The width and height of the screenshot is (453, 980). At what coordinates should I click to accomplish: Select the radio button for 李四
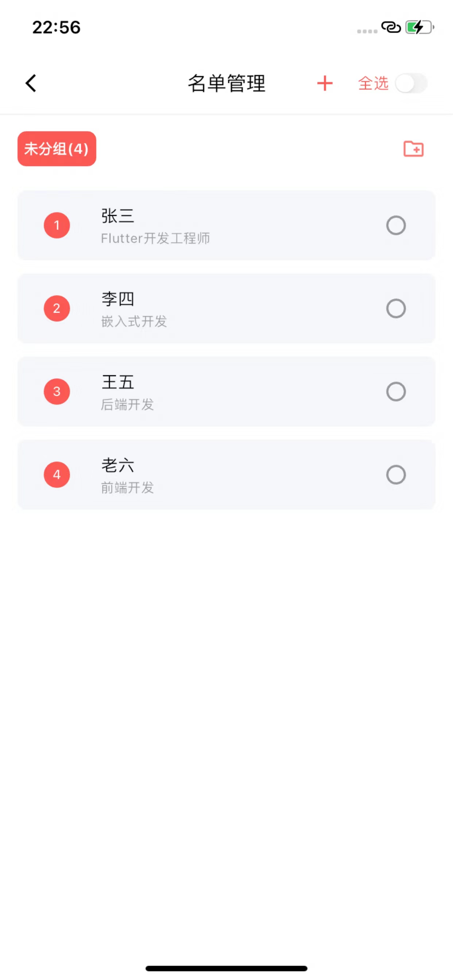[x=396, y=308]
